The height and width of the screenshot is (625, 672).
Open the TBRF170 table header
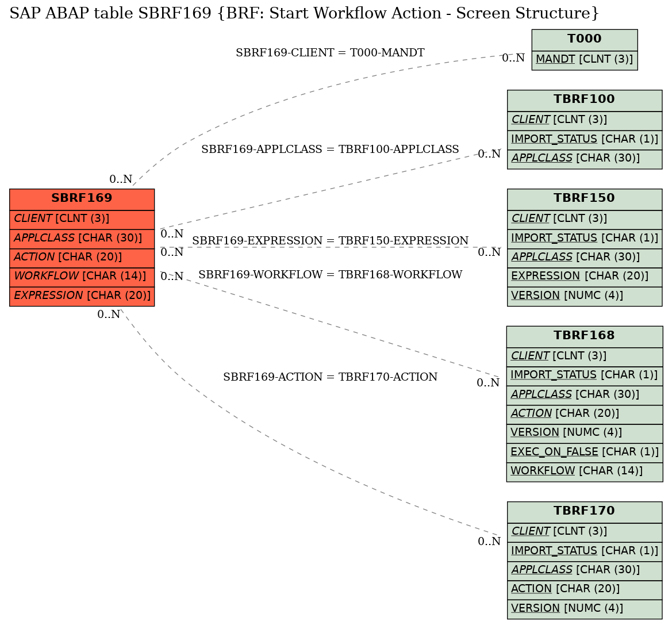click(x=585, y=512)
